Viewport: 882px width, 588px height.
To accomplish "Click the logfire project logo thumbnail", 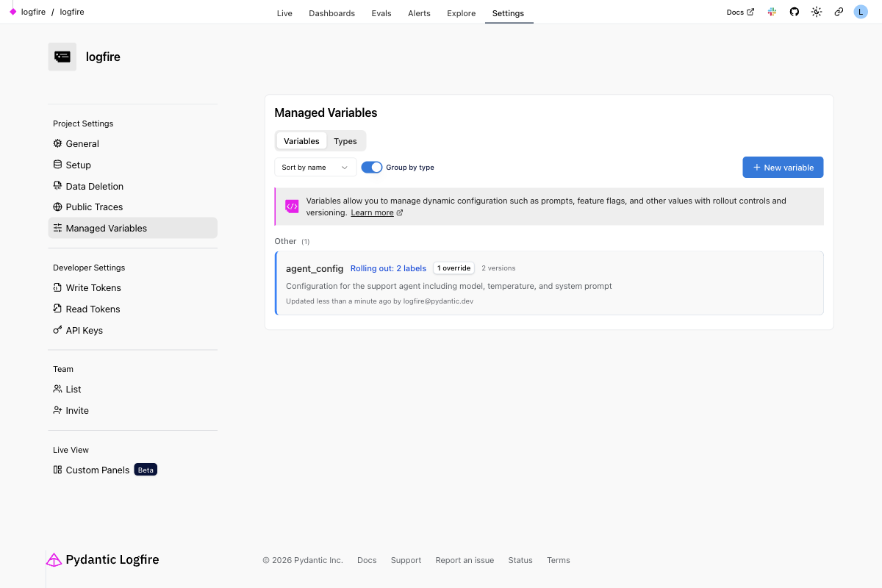I will click(62, 57).
